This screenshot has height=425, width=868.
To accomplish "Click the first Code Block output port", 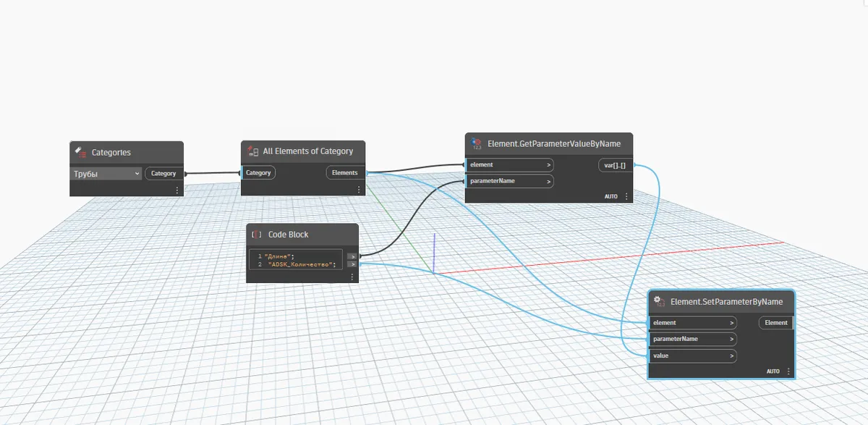I will click(352, 256).
